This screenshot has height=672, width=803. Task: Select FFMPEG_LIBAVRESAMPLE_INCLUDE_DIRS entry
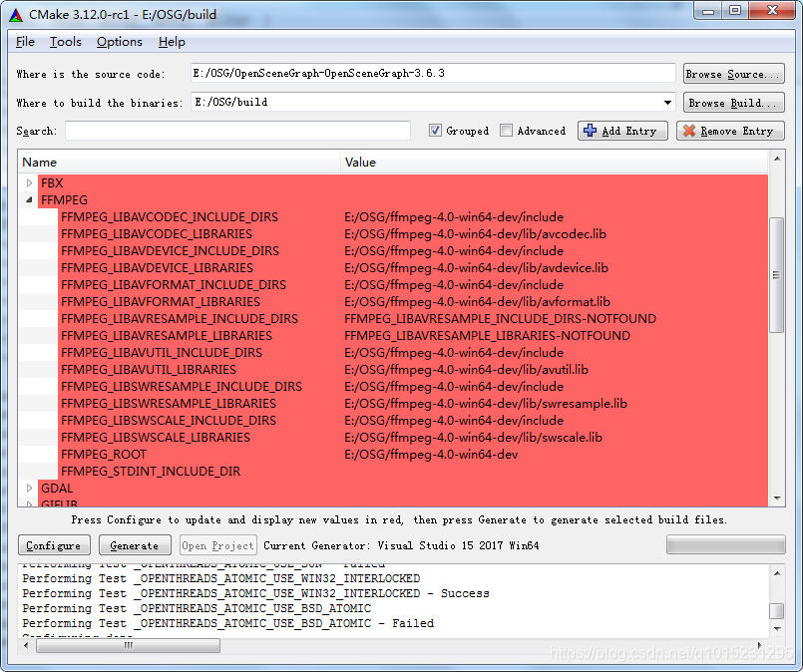click(180, 318)
